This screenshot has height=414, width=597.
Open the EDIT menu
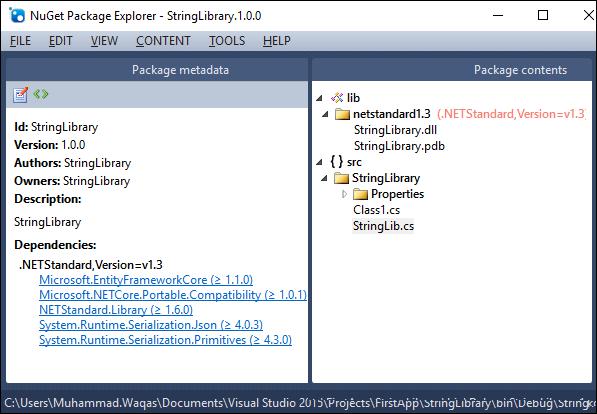click(61, 41)
